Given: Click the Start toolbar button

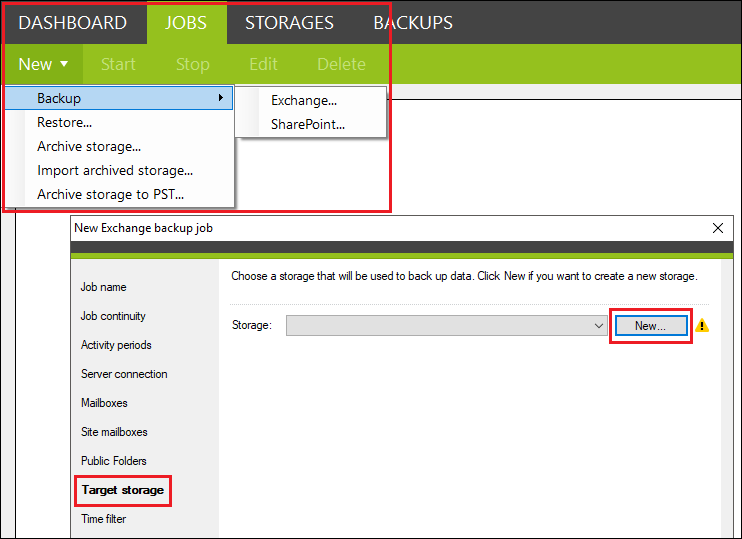Looking at the screenshot, I should pyautogui.click(x=118, y=64).
